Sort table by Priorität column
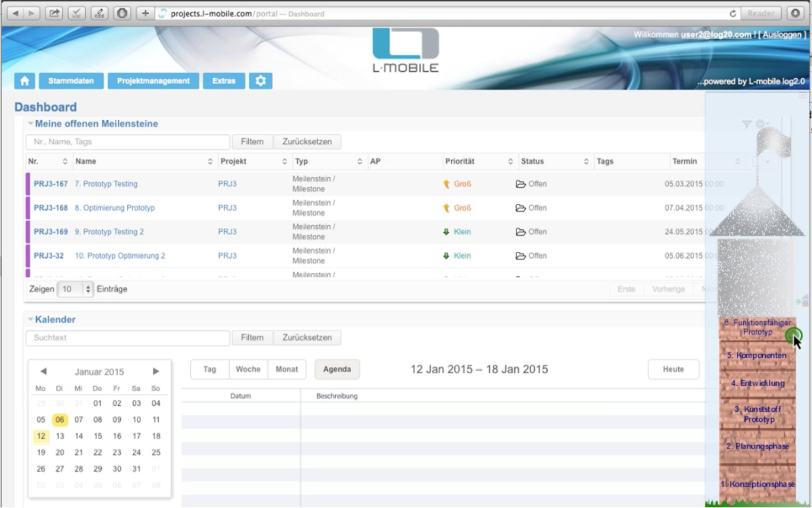This screenshot has width=812, height=508. click(x=510, y=161)
